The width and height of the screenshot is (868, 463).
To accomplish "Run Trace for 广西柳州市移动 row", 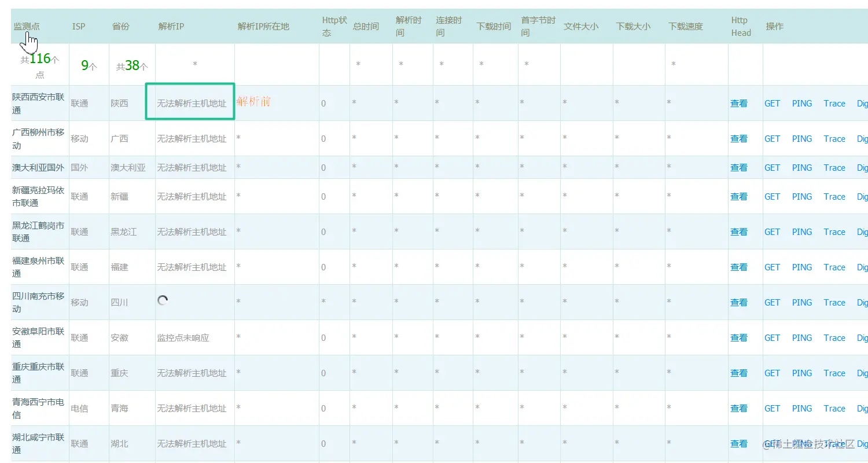I will click(x=834, y=139).
